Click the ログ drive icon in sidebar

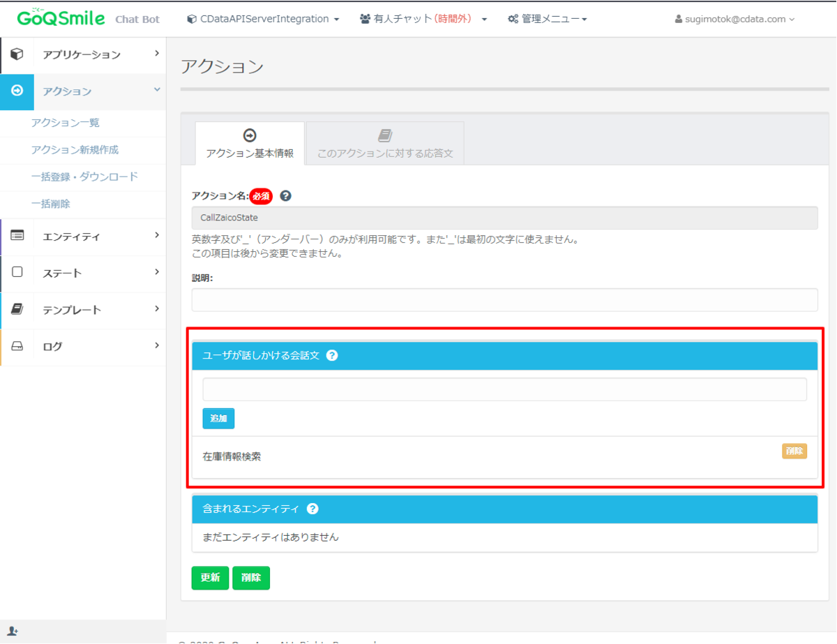tap(17, 346)
